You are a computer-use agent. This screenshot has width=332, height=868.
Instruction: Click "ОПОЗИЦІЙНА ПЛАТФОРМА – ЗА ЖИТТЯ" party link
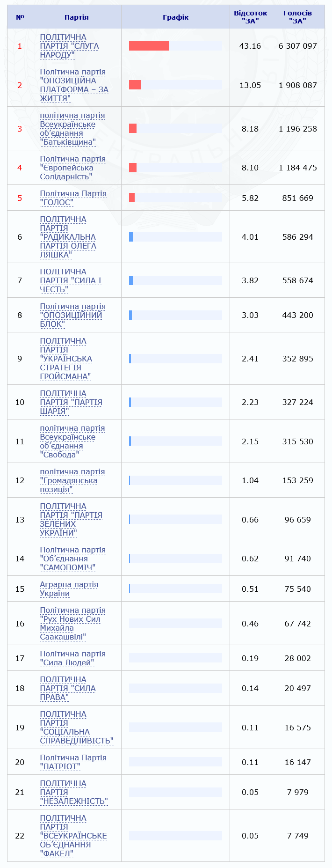(74, 85)
